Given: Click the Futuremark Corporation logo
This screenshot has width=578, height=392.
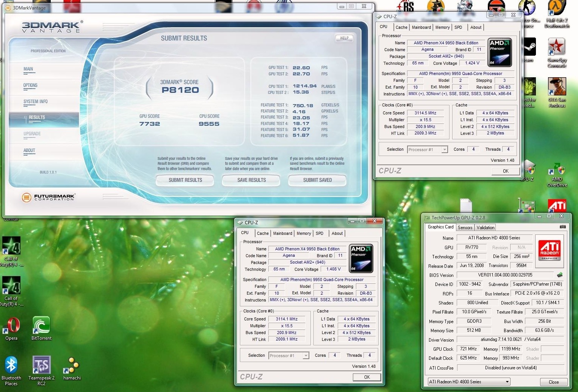Looking at the screenshot, I should click(x=48, y=197).
